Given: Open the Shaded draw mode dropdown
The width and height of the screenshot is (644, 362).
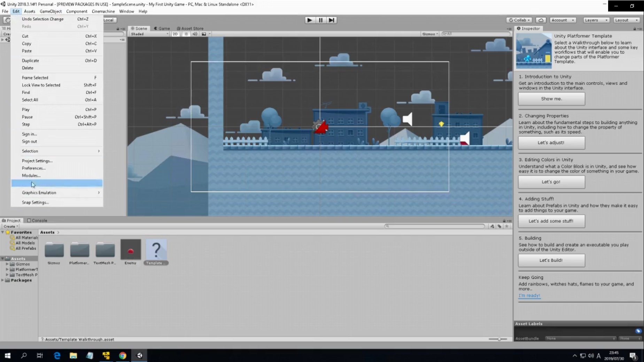Looking at the screenshot, I should [149, 34].
